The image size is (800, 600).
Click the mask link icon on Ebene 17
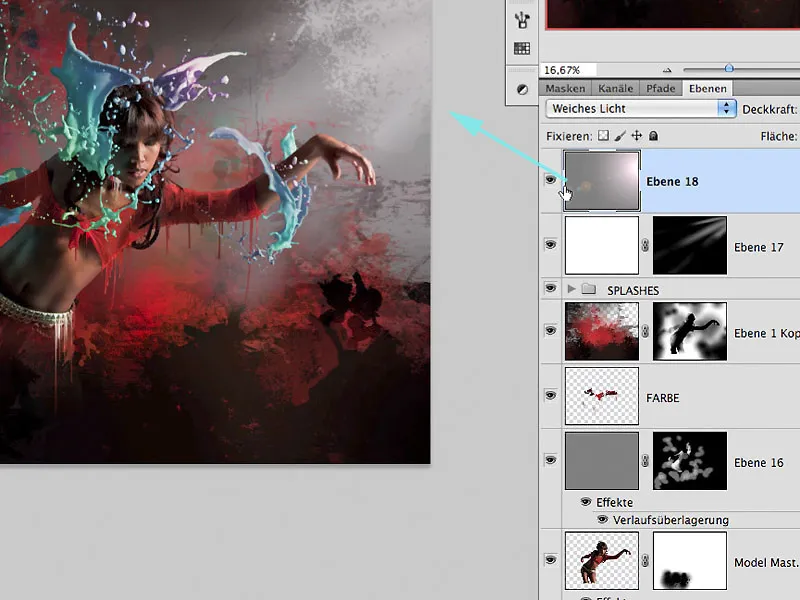pos(645,245)
